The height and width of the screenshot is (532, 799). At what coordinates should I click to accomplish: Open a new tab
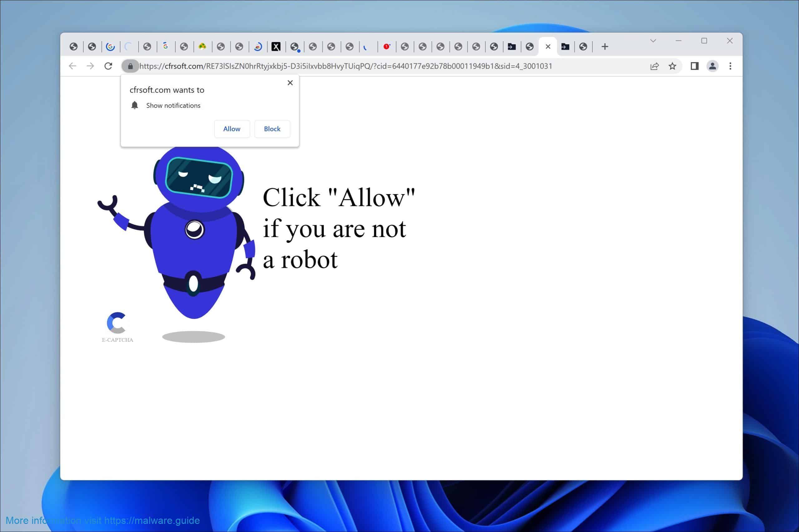coord(605,47)
